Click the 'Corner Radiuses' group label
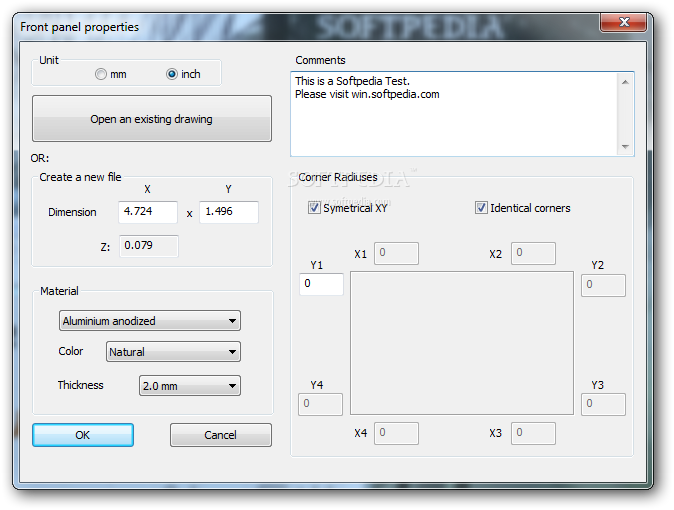Screen dimensions: 674x510 (x=338, y=177)
